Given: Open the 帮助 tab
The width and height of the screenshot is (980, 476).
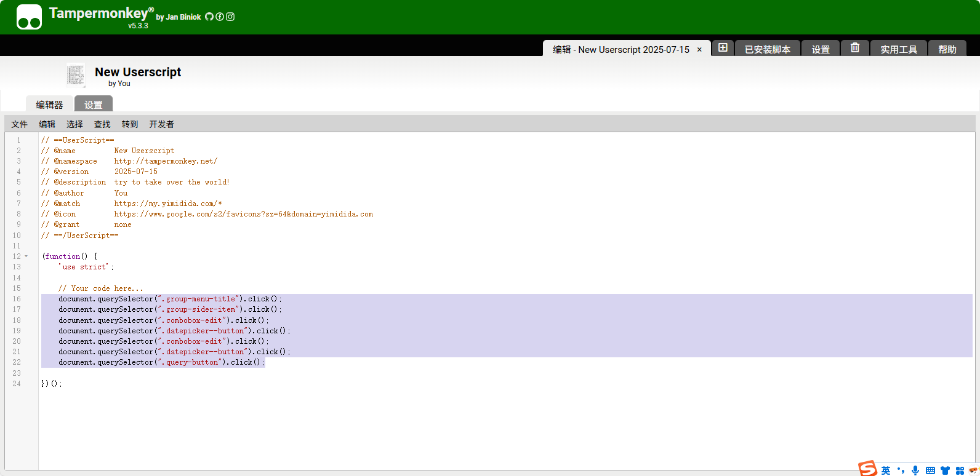Looking at the screenshot, I should point(947,49).
